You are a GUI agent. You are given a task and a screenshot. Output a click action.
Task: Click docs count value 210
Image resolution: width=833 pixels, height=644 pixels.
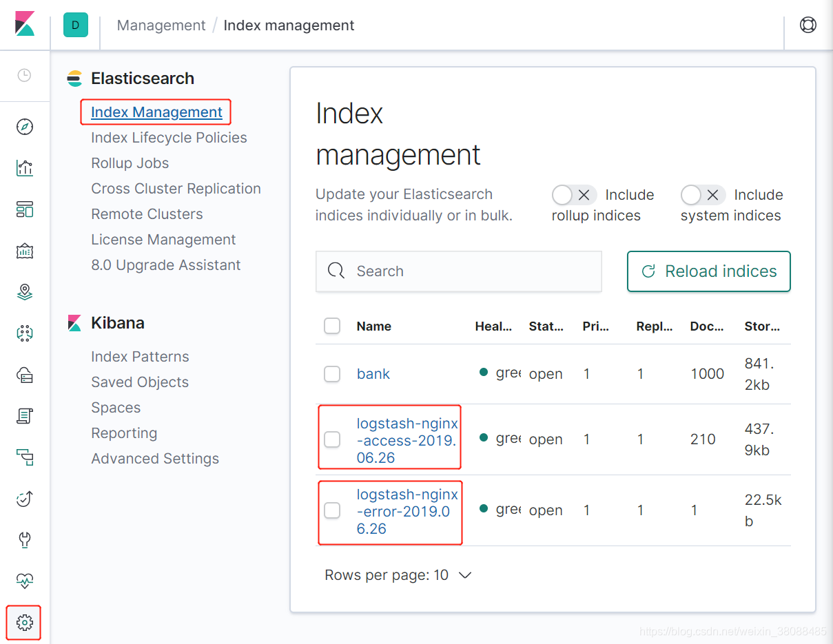[703, 439]
